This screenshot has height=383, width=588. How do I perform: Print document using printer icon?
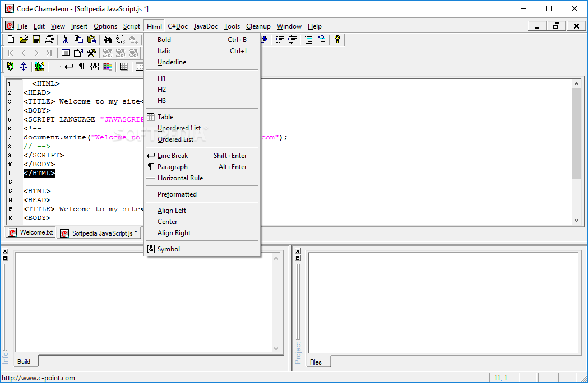[49, 39]
